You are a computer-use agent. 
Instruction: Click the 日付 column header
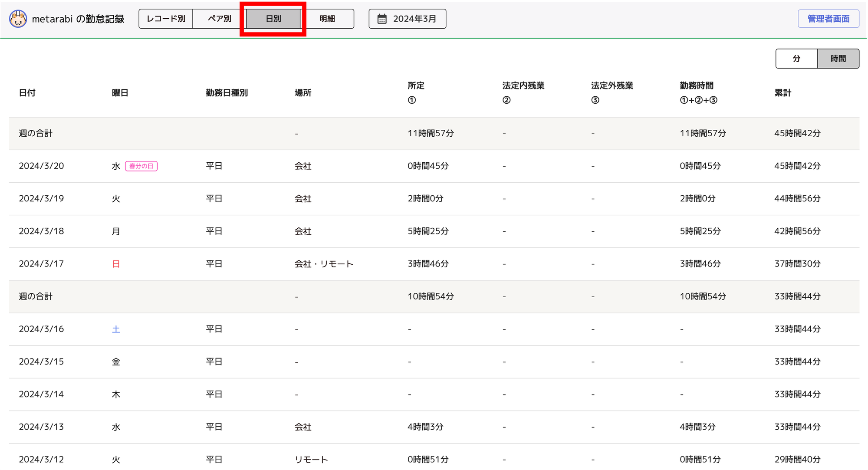click(x=27, y=93)
